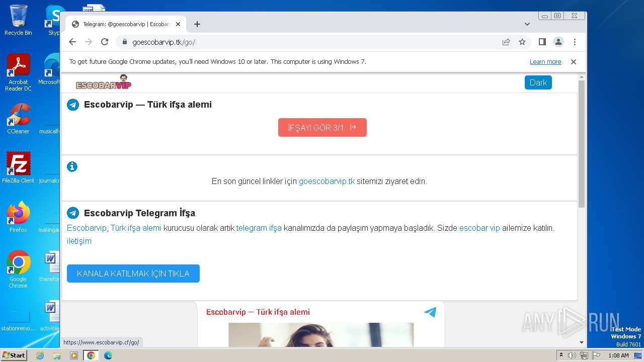Click the volume speaker tray icon

[572, 355]
